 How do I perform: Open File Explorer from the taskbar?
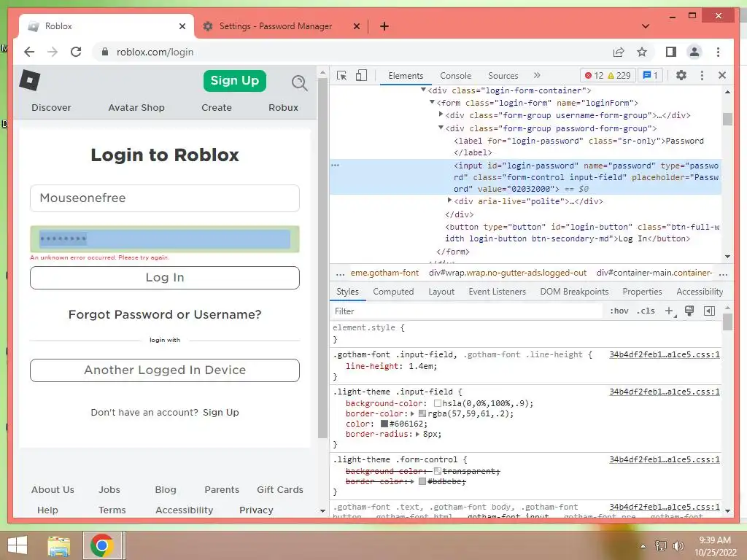[59, 545]
